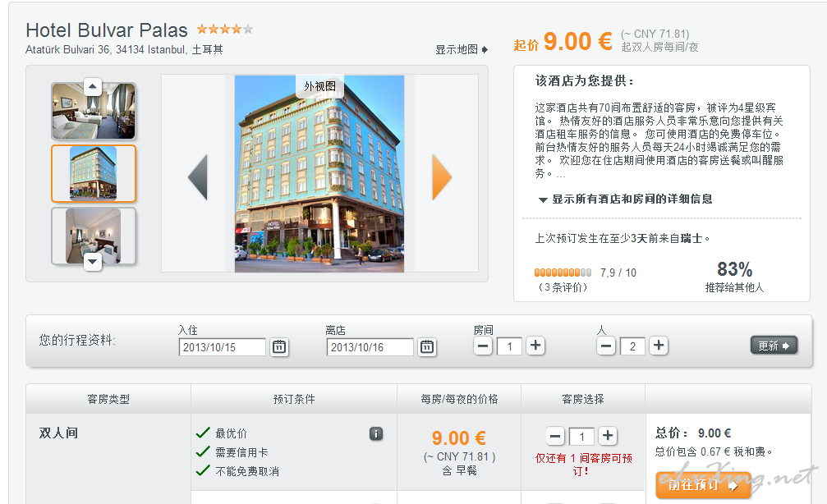Click the 每房/每夜的价格 column header
Viewport: 827px width, 504px height.
tap(459, 399)
